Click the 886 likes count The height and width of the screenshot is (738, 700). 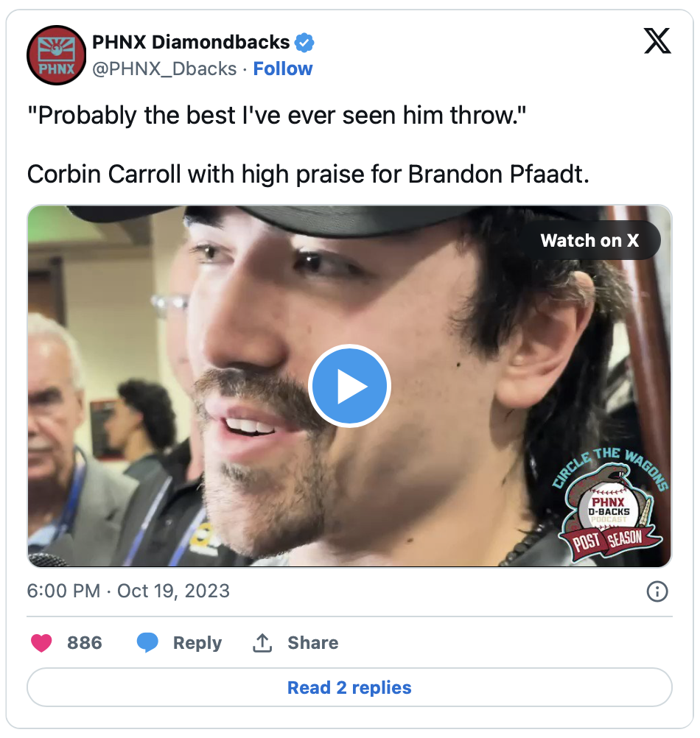click(85, 643)
